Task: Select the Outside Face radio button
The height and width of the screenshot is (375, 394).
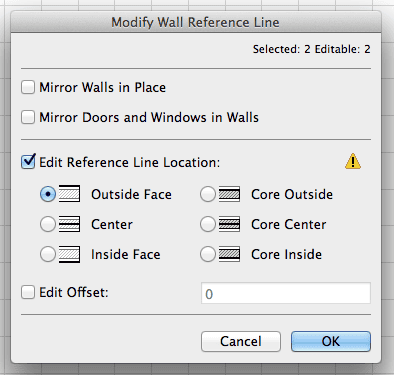Action: pos(48,194)
